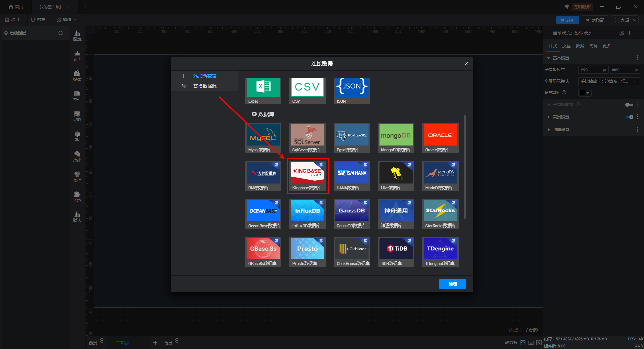
Task: Select the TiDB数据库 connector
Action: coord(396,252)
